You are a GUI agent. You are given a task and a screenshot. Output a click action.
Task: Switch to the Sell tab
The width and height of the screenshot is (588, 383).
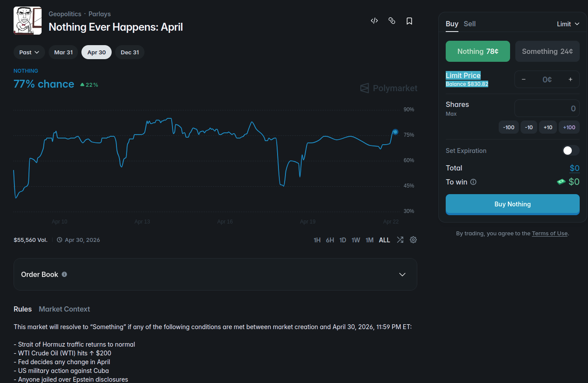(470, 24)
